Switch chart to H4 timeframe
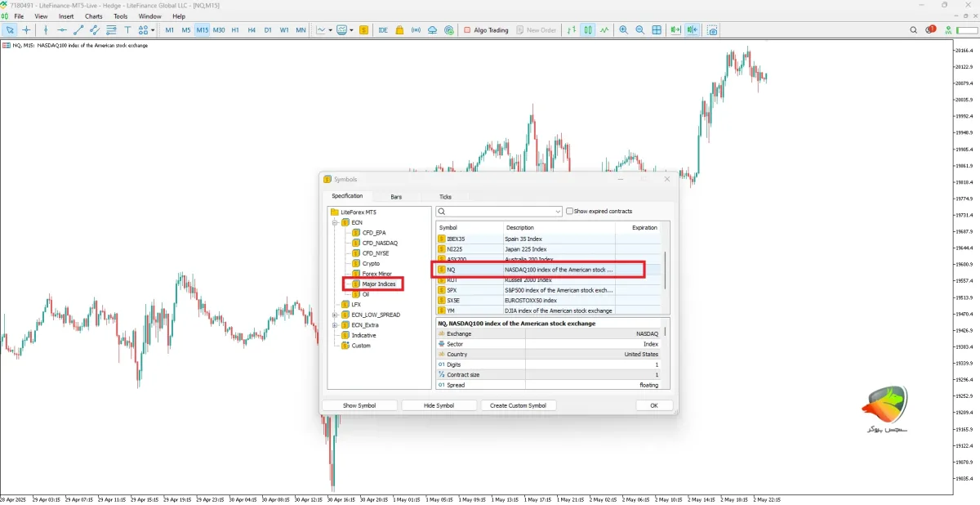The height and width of the screenshot is (505, 980). click(x=252, y=30)
